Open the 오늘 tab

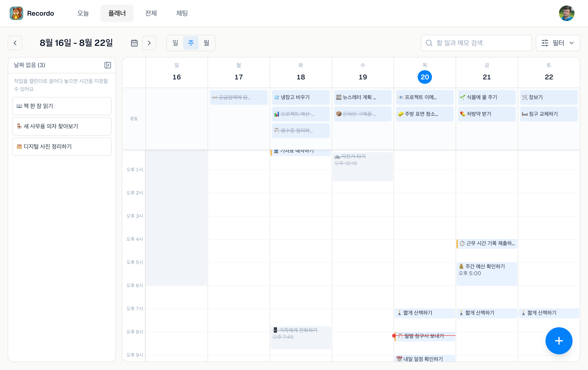[x=83, y=13]
